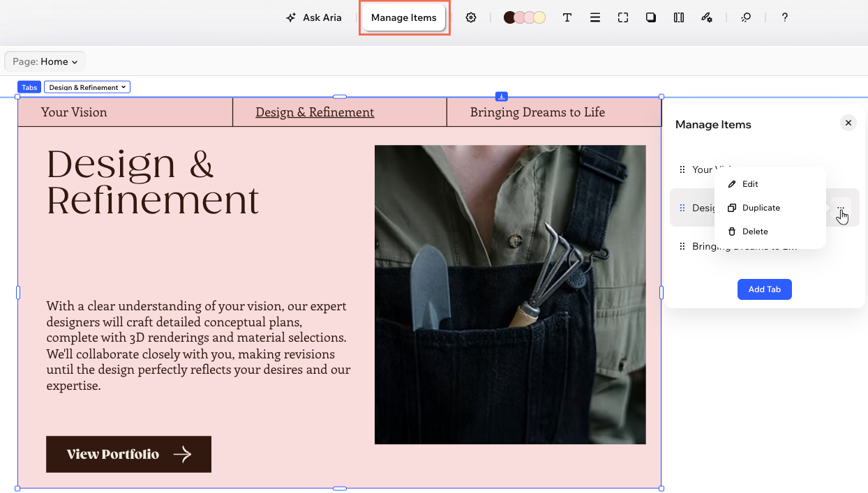Click the magnifier sparkle icon
This screenshot has height=493, width=868.
(x=746, y=17)
